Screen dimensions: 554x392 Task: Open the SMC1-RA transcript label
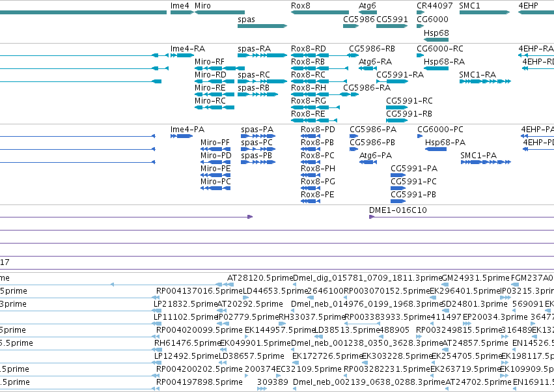(x=477, y=75)
